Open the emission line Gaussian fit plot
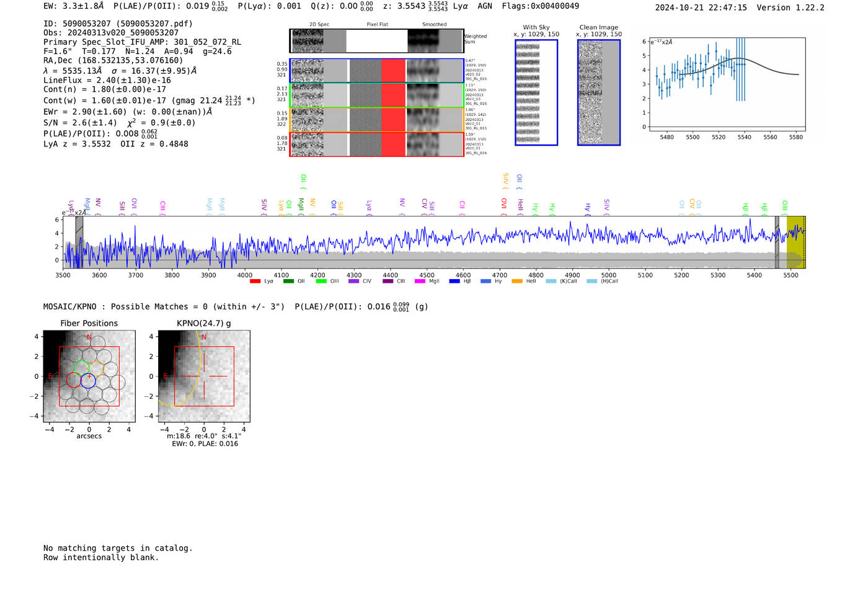Viewport: 868px width, 591px height. coord(727,84)
